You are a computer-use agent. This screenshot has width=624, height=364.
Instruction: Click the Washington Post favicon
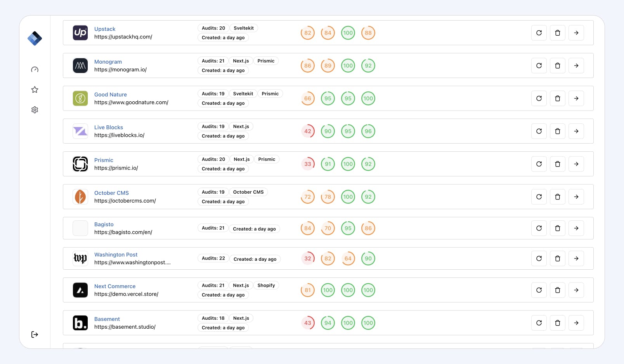pyautogui.click(x=80, y=258)
